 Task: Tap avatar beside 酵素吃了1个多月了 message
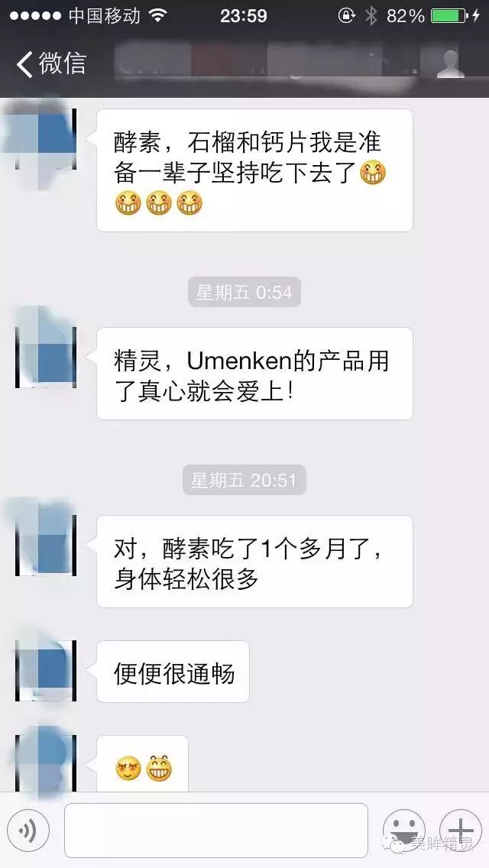coord(45,546)
